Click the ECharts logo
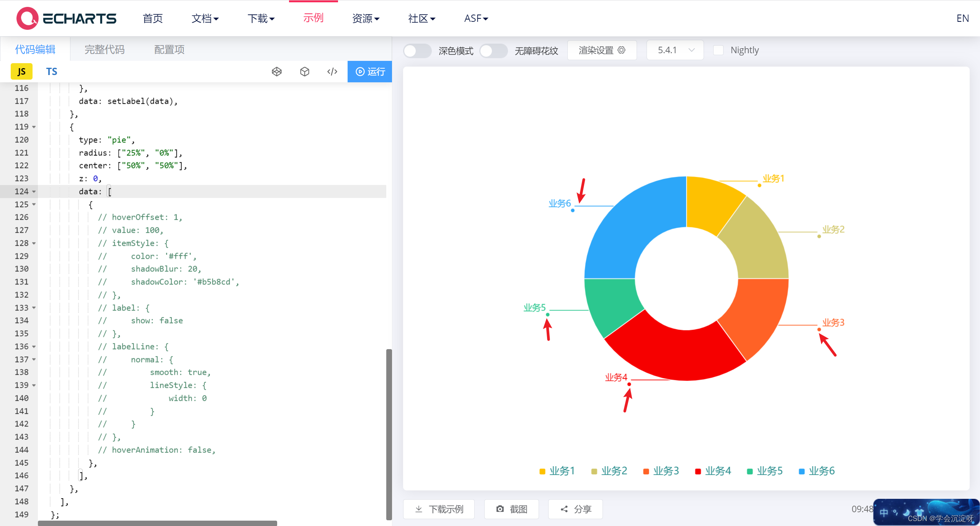Screen dimensions: 980x526 click(x=66, y=18)
